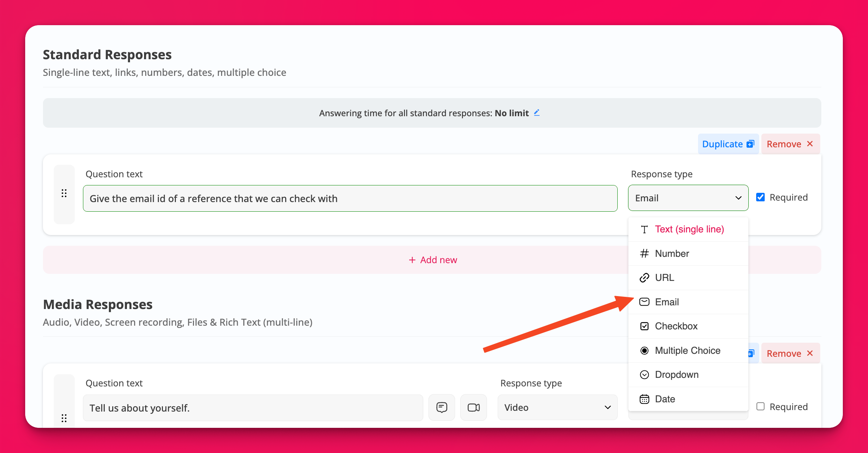Click the video camera icon beside the question field

[x=473, y=407]
